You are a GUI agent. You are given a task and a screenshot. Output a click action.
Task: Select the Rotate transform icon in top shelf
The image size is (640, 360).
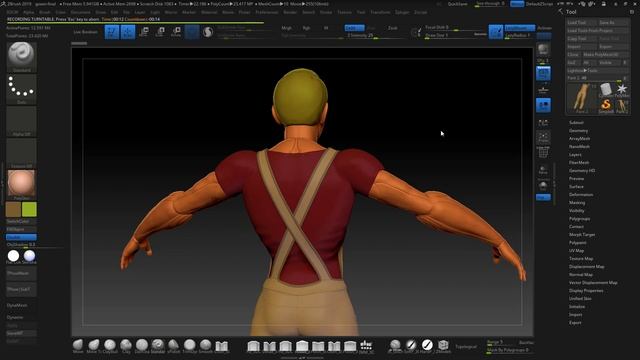[176, 32]
